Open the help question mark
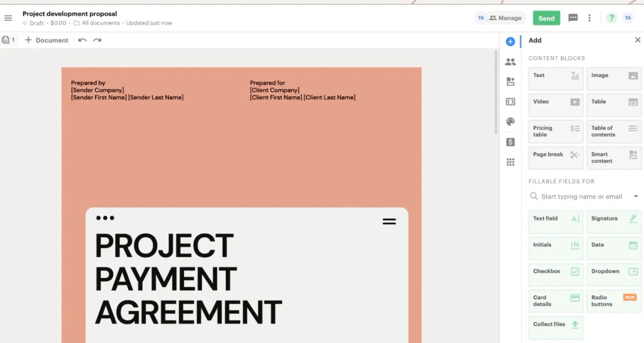Screen dimensions: 644x343 (x=611, y=18)
